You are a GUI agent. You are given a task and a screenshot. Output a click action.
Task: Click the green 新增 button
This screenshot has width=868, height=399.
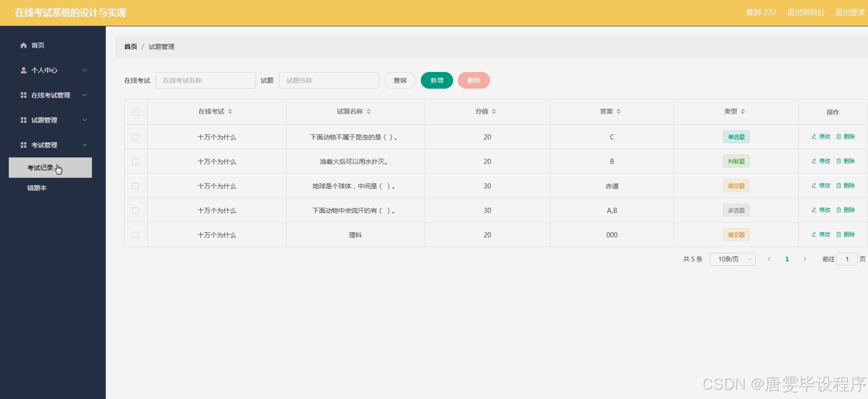(437, 80)
